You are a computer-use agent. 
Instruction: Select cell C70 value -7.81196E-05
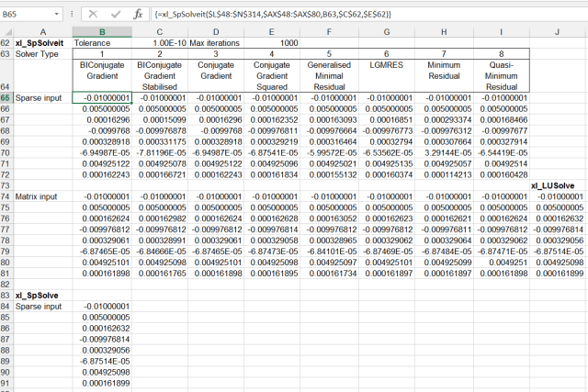(x=160, y=153)
